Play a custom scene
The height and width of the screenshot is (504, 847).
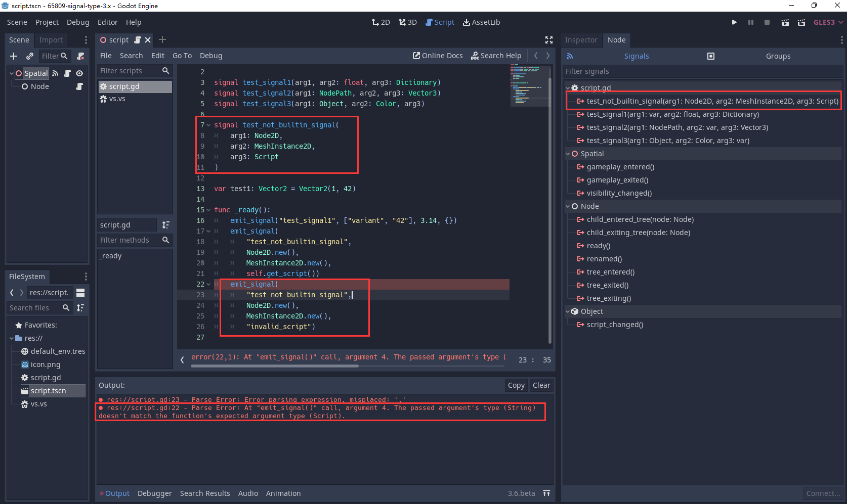[801, 22]
